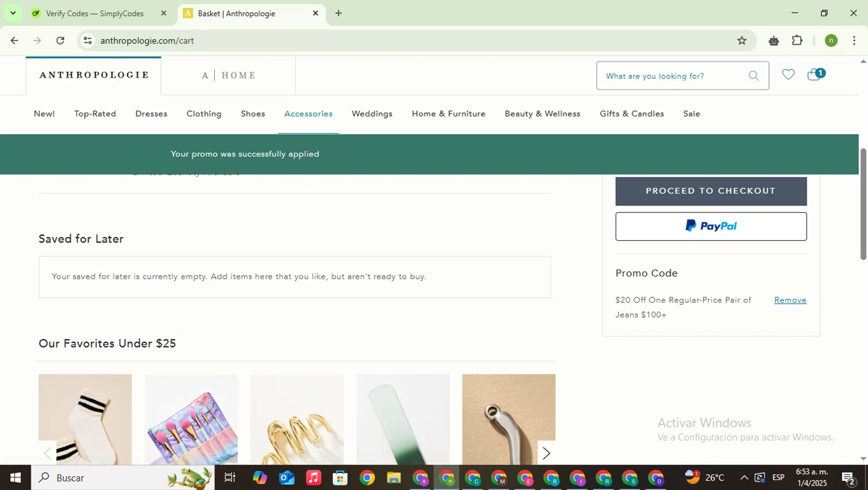The width and height of the screenshot is (868, 490).
Task: Close the Verify Codes SimplyCodes tab
Action: [164, 13]
